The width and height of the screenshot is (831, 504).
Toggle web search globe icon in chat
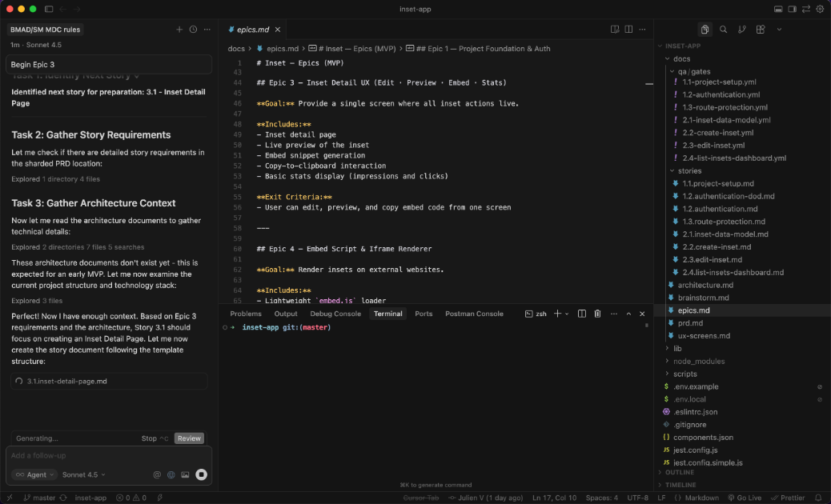coord(171,474)
